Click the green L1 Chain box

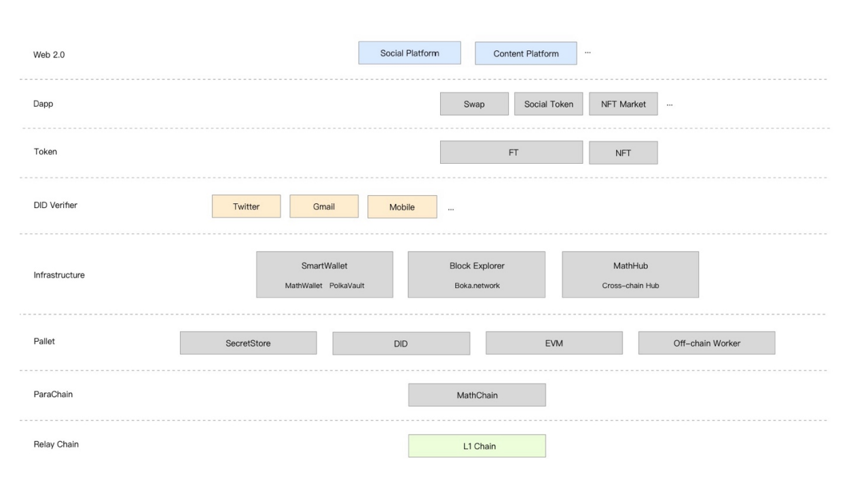point(477,446)
